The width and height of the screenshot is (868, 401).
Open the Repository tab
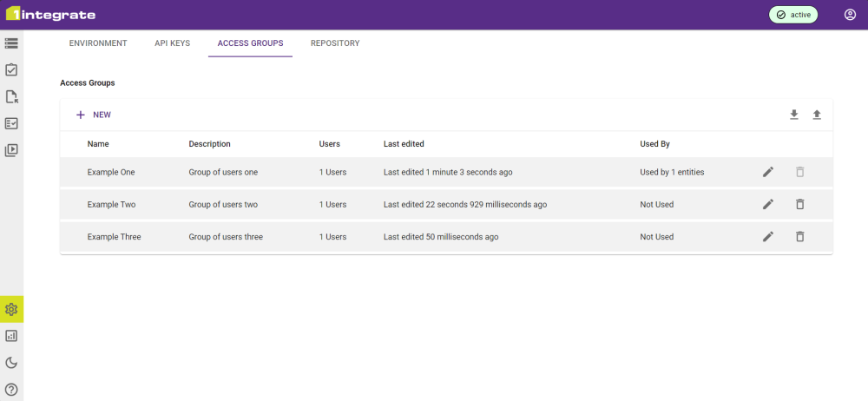click(335, 43)
